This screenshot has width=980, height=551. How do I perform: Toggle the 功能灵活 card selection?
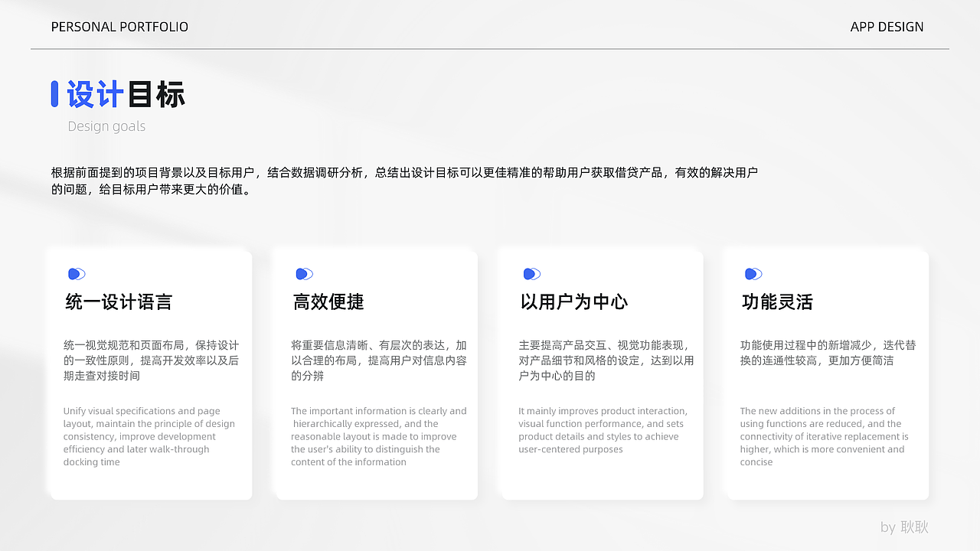point(826,373)
